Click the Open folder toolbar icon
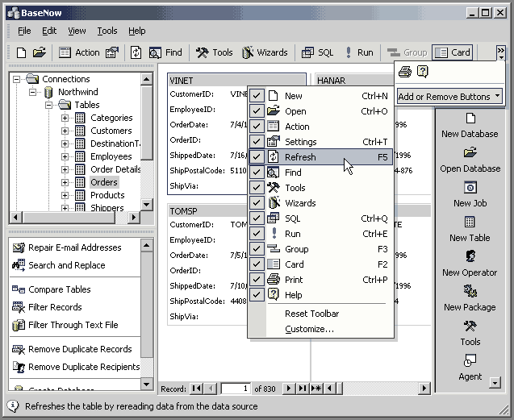514x420 pixels. click(x=39, y=52)
